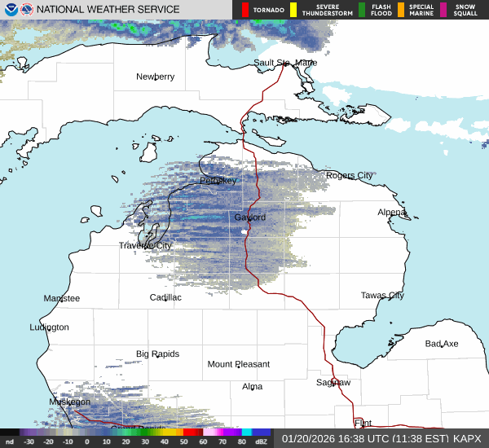Click the Newberry map label

pyautogui.click(x=155, y=77)
